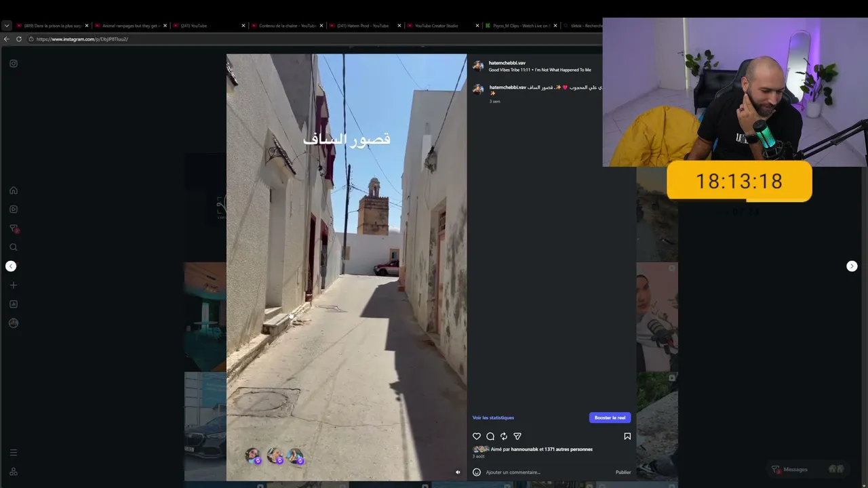This screenshot has height=488, width=868.
Task: Open the browser tab list dropdown
Action: [x=7, y=26]
